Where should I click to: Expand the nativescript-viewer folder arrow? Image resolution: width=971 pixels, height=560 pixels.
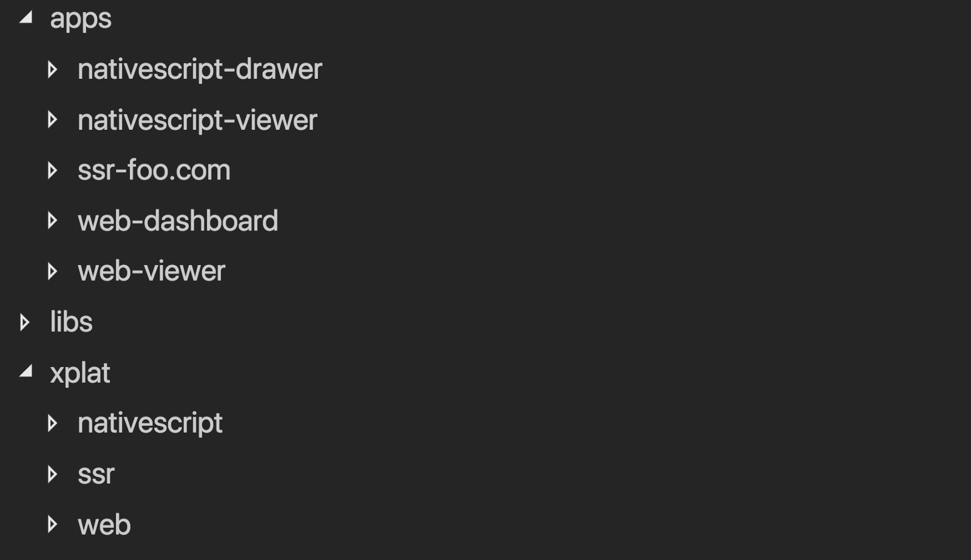[x=53, y=120]
